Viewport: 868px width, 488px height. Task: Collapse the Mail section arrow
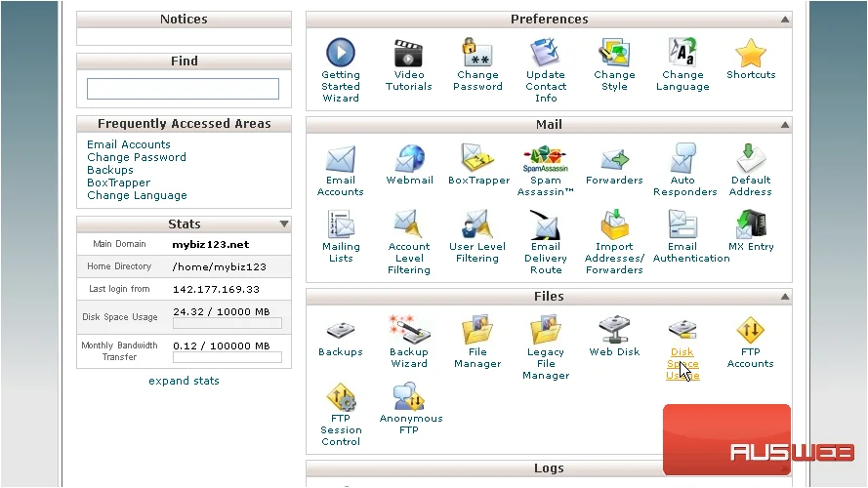click(785, 125)
